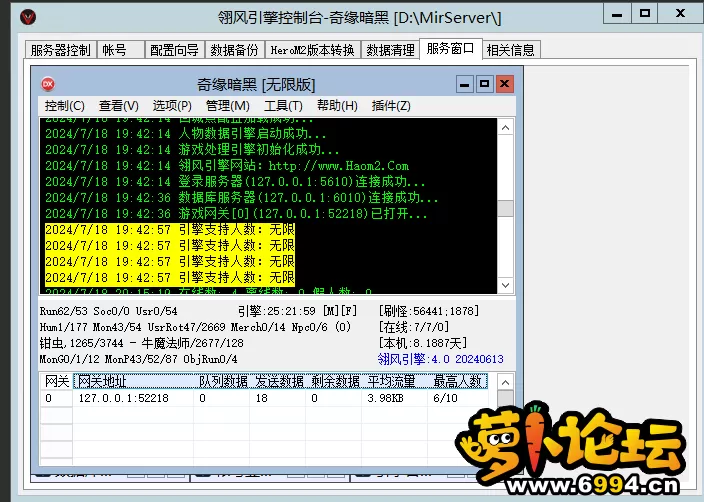This screenshot has height=502, width=704.
Task: Open the 数据清理 tab
Action: tap(390, 50)
